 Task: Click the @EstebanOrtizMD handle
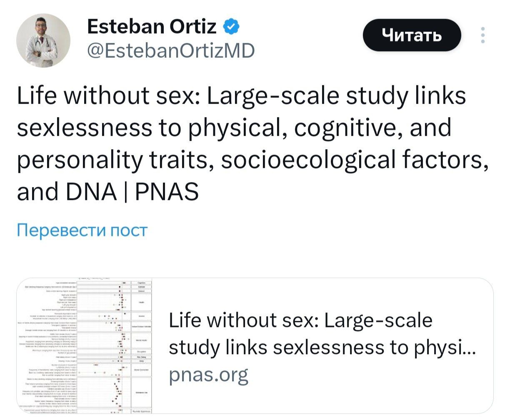tap(170, 51)
